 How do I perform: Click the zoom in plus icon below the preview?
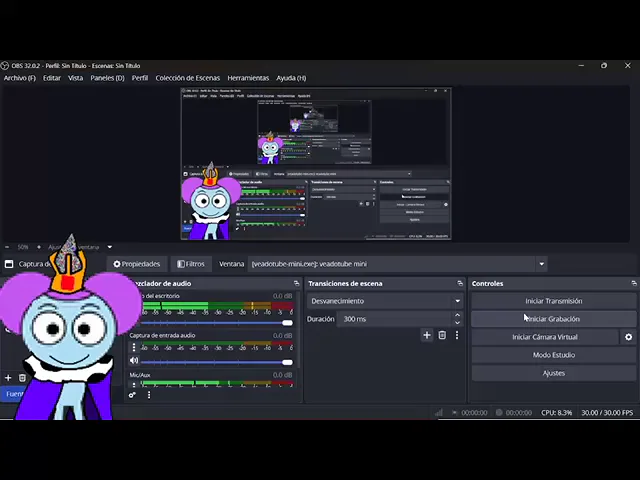click(39, 247)
